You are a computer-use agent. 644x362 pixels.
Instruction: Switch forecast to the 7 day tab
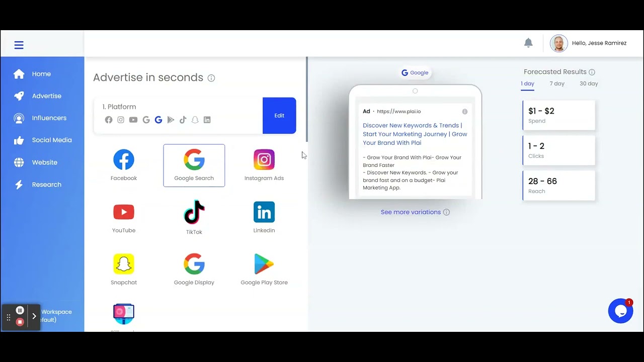tap(557, 84)
